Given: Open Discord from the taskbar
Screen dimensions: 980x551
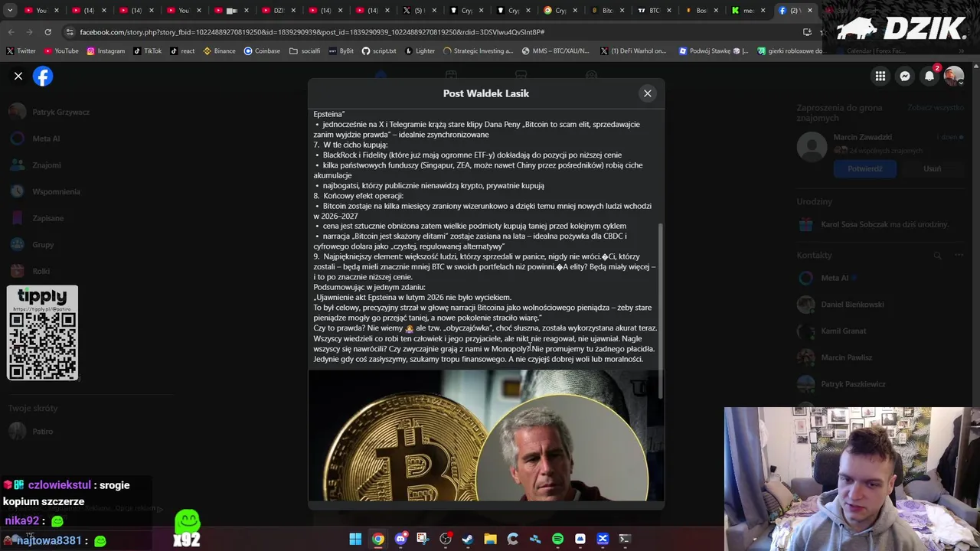Looking at the screenshot, I should [x=400, y=539].
